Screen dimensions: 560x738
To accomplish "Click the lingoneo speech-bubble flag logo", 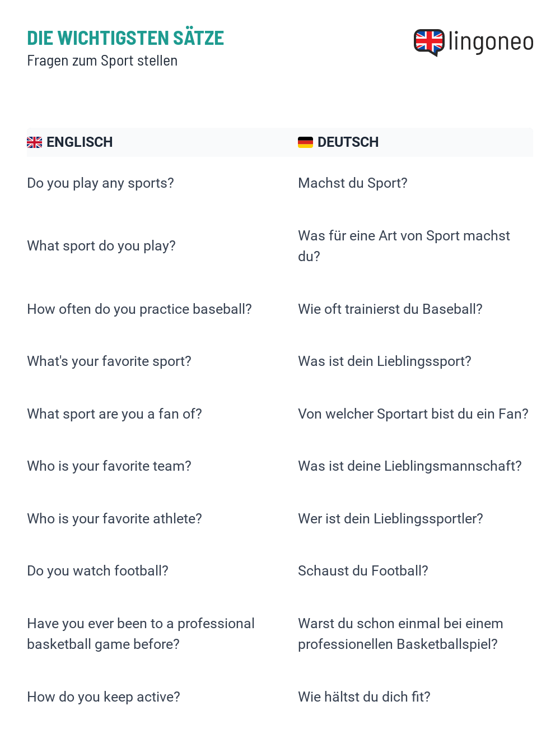I will pyautogui.click(x=429, y=42).
